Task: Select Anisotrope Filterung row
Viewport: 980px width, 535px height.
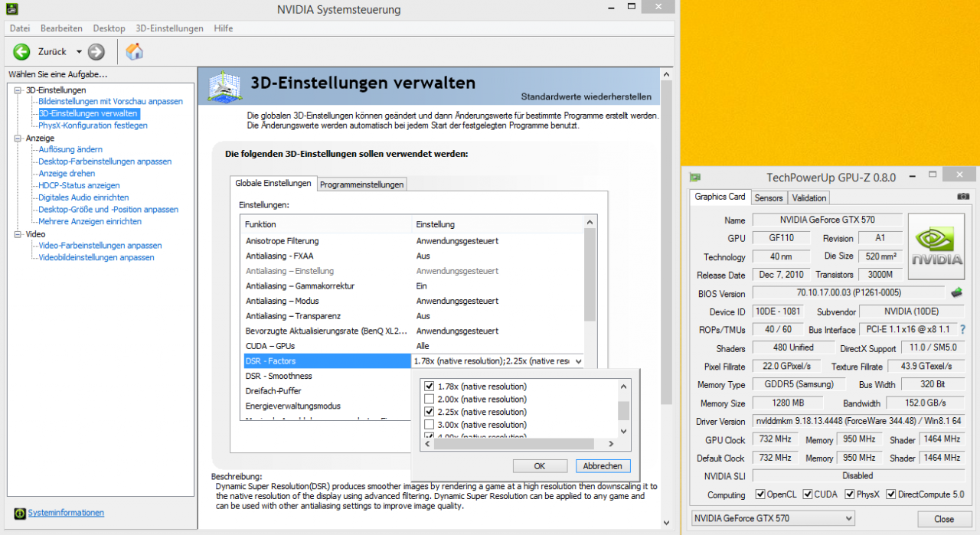Action: [412, 241]
